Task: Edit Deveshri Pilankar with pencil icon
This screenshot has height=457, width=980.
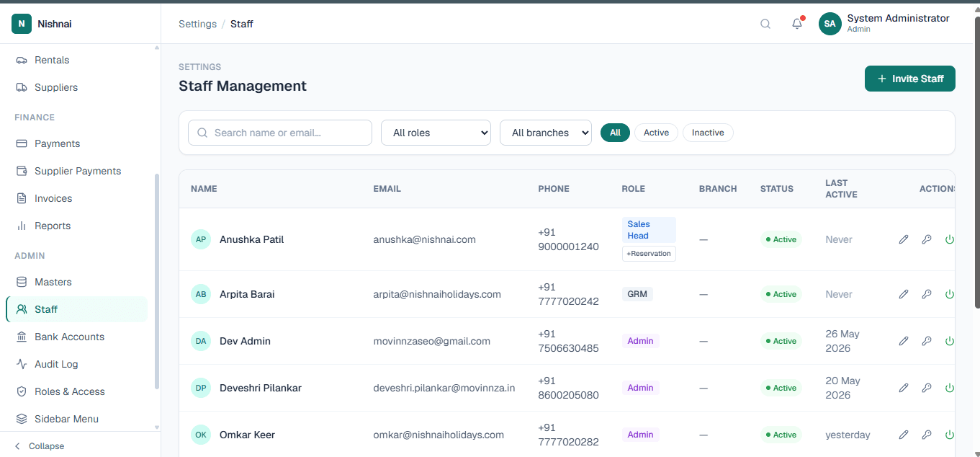Action: pyautogui.click(x=904, y=388)
